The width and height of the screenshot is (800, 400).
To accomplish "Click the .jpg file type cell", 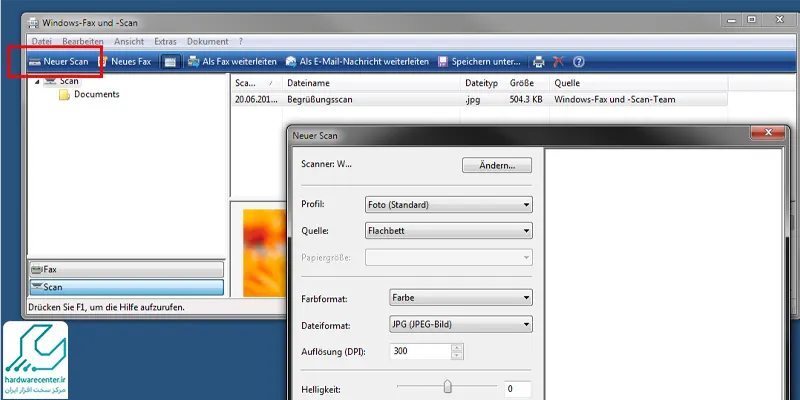I will click(x=472, y=99).
